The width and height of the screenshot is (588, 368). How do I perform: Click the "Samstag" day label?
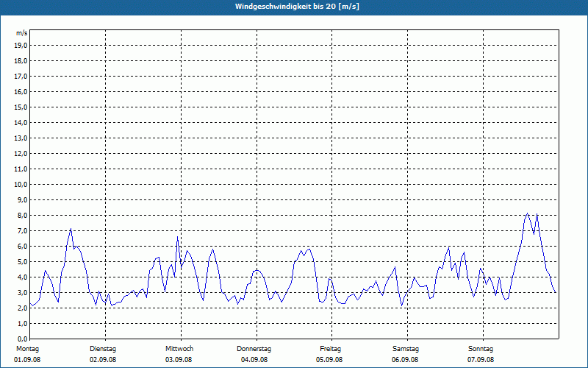tap(406, 349)
